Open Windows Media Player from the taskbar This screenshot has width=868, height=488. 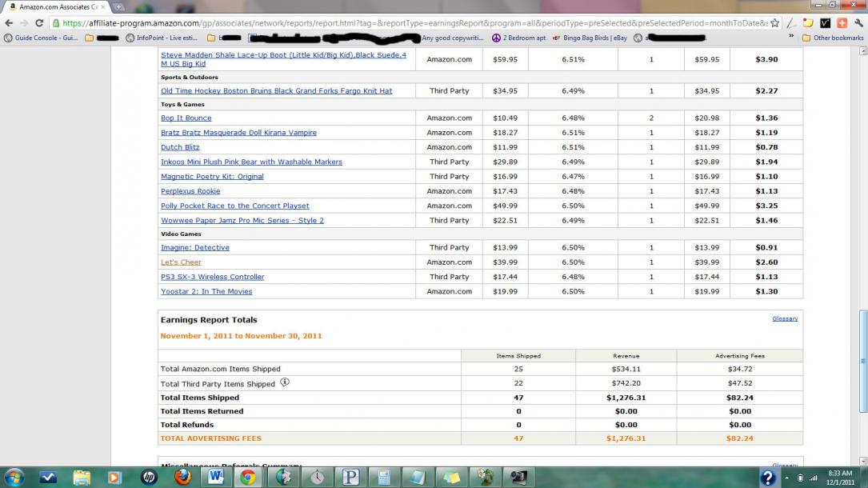point(114,478)
